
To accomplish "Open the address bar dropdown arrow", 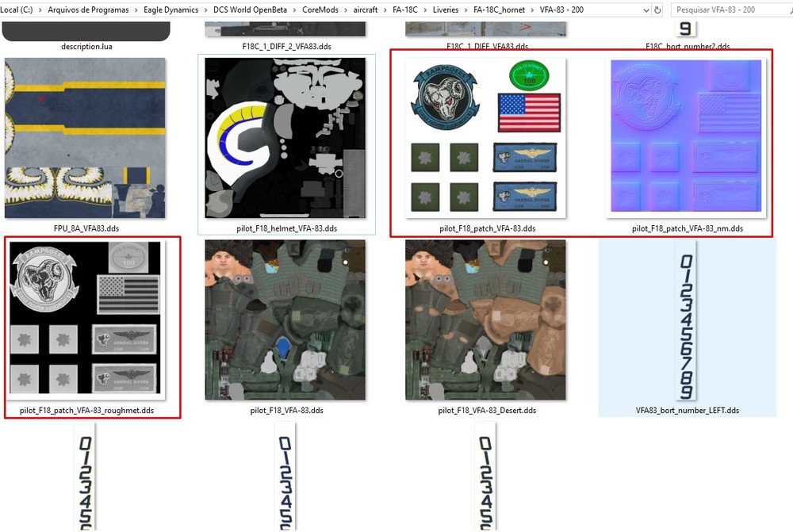I will click(x=645, y=10).
